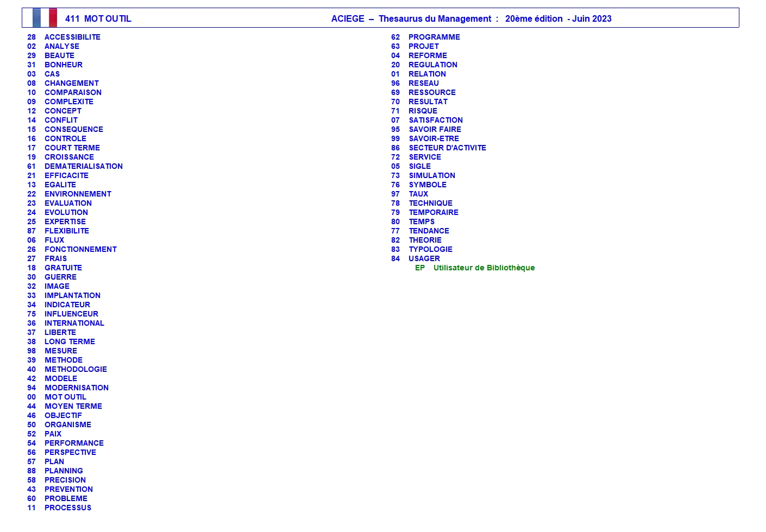Select the CHANGEMENT entry

tap(72, 83)
